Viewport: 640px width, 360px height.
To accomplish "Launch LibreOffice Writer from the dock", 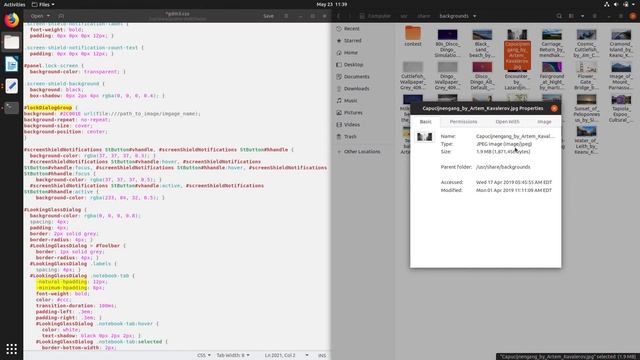I will click(11, 64).
